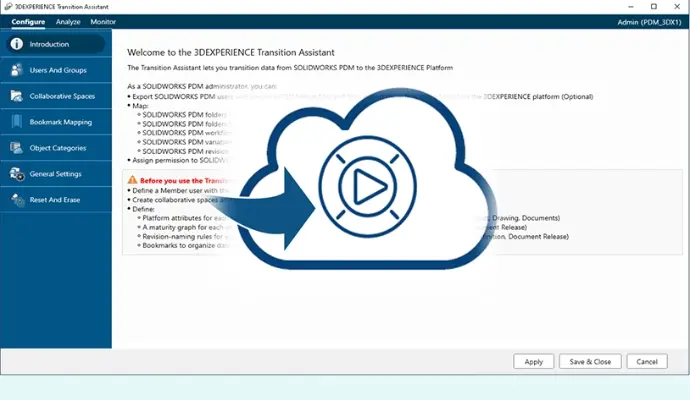Viewport: 690px width, 400px height.
Task: Select Introduction in the sidebar
Action: coord(55,44)
